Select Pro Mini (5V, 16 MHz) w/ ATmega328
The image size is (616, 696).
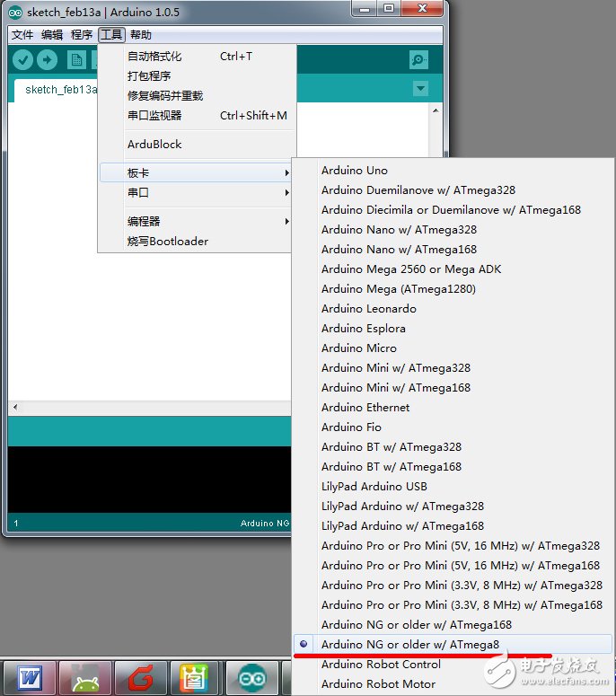[x=453, y=545]
